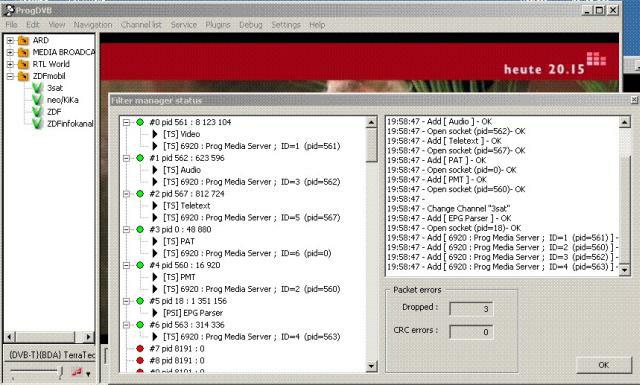Click the filter tree scroll down arrow
The height and width of the screenshot is (385, 640).
[x=371, y=366]
